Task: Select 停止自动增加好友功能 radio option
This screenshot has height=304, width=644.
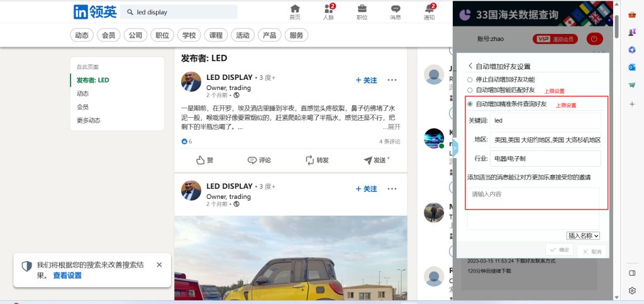Action: click(x=469, y=80)
